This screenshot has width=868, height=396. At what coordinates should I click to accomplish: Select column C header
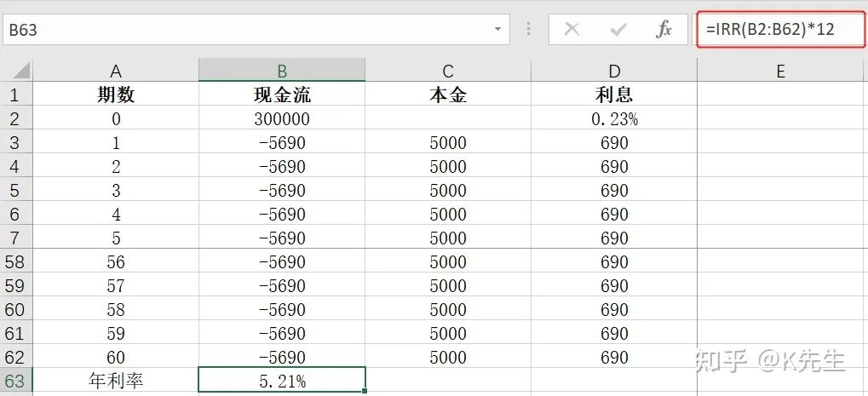click(x=448, y=71)
